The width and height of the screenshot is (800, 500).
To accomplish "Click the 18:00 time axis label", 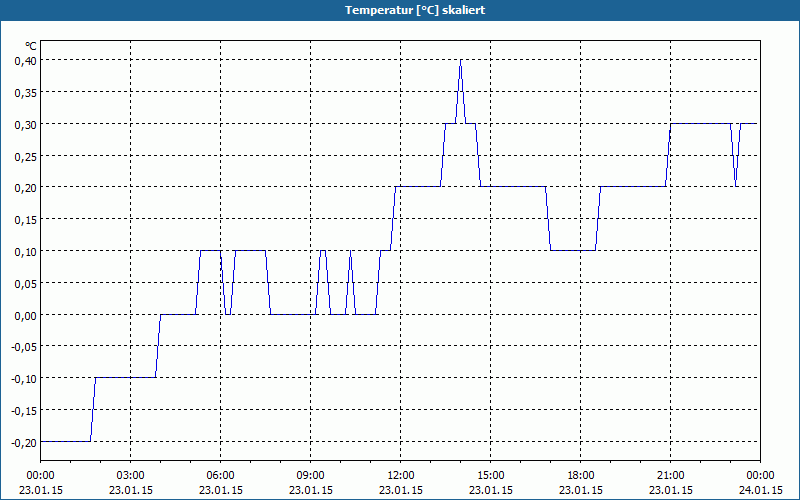I will tap(581, 476).
